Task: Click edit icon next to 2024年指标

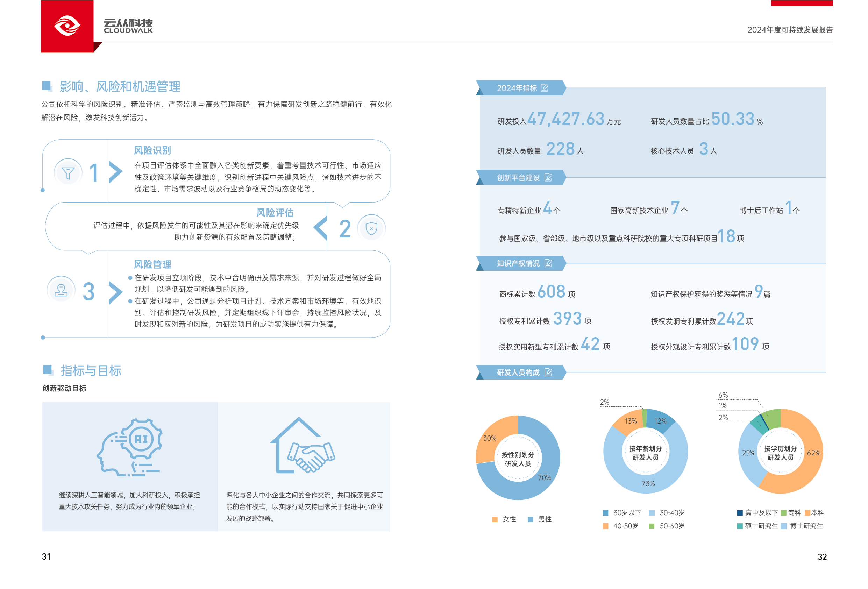Action: [545, 88]
